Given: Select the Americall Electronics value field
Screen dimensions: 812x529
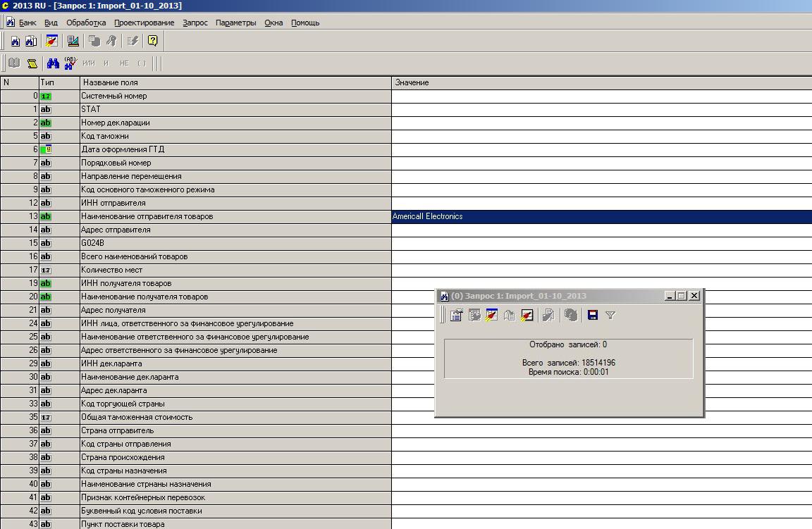Looking at the screenshot, I should [x=602, y=216].
